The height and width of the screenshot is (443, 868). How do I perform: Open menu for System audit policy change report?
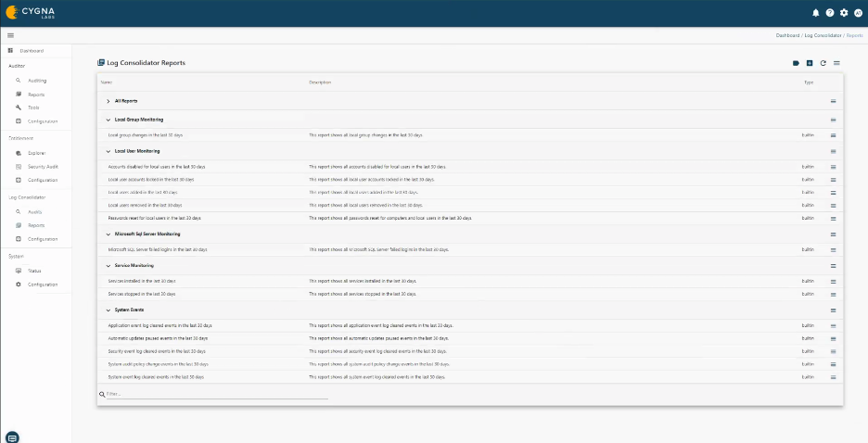pos(833,364)
